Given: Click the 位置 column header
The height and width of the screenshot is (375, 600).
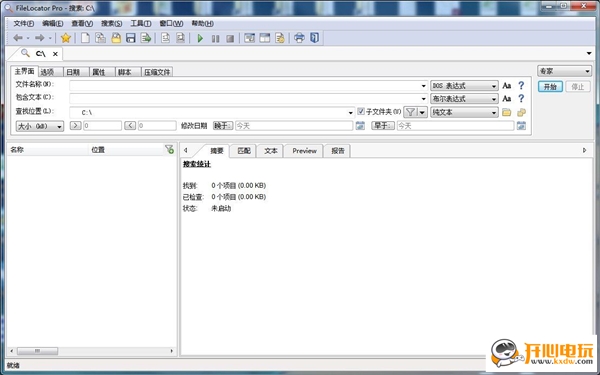Looking at the screenshot, I should 126,150.
